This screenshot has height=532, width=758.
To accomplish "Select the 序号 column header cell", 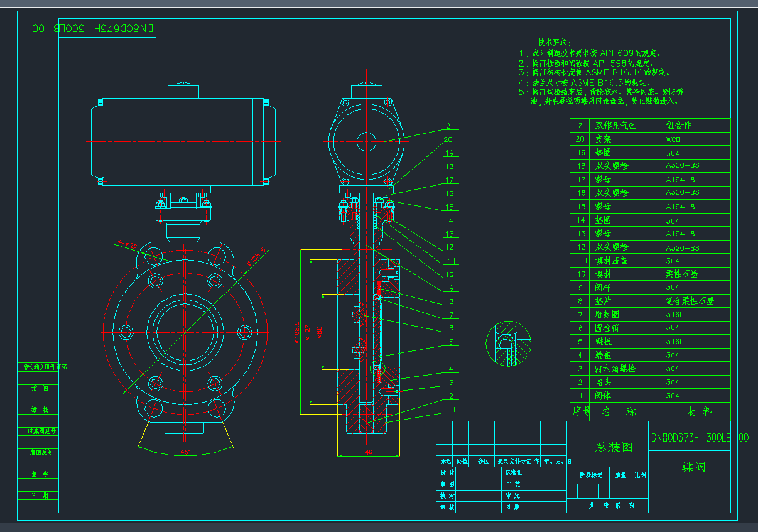I will [581, 412].
